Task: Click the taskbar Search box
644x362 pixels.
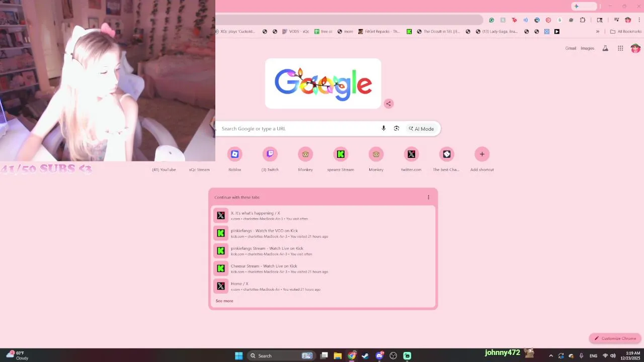Action: [282, 356]
